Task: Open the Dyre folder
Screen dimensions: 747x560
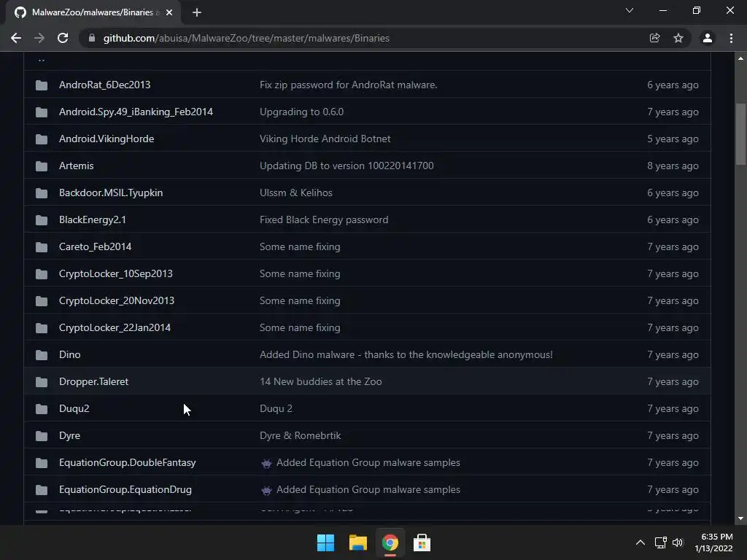Action: point(69,436)
